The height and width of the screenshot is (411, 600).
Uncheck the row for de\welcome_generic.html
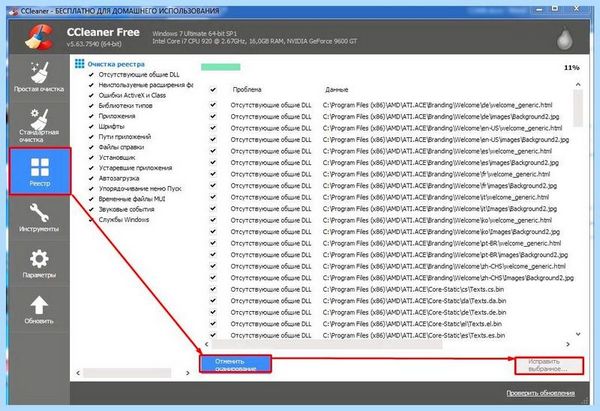[x=213, y=105]
